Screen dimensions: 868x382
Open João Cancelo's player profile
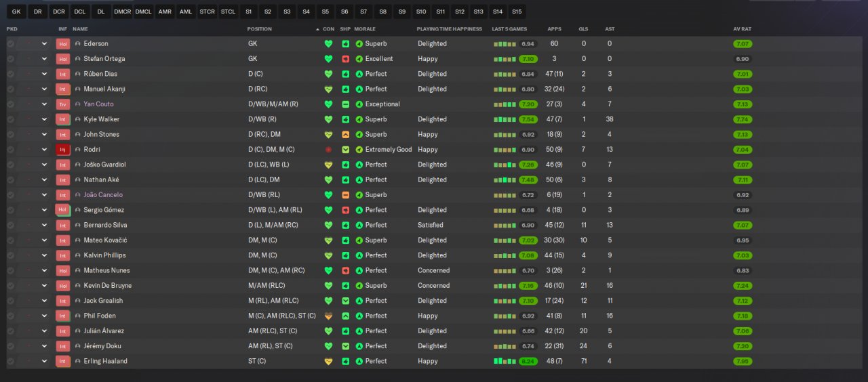coord(103,195)
